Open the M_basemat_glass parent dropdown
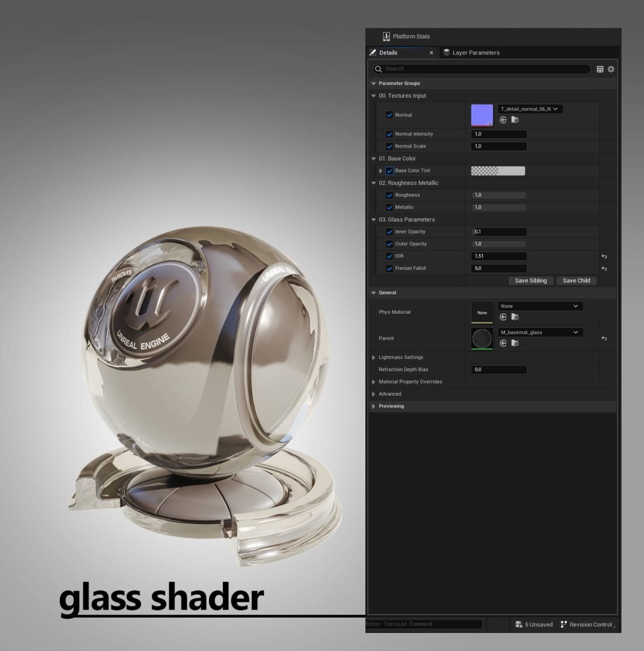This screenshot has height=651, width=644. (540, 333)
